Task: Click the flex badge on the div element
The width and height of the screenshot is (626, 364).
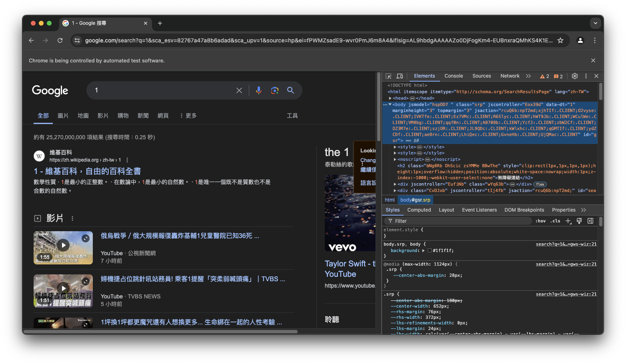Action: (x=540, y=184)
